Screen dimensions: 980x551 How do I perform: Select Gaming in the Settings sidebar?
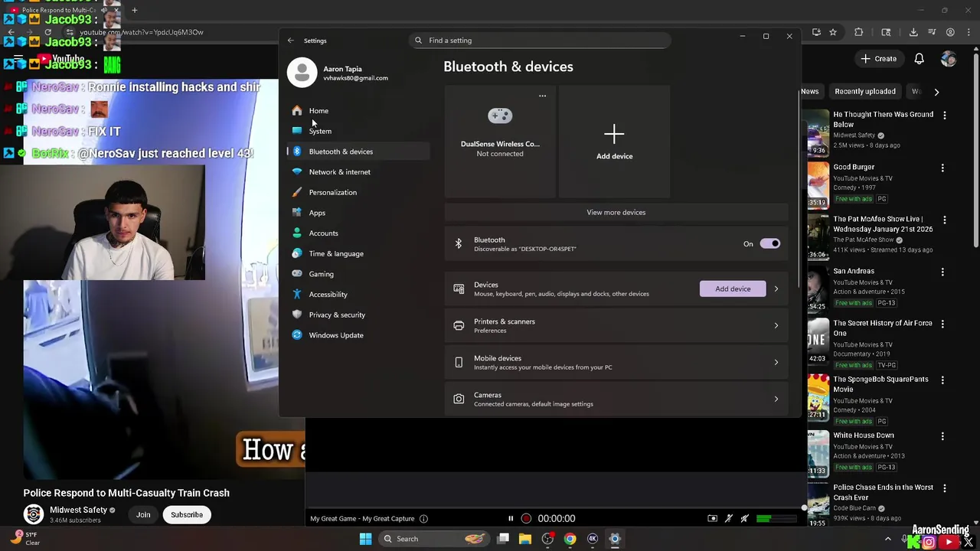321,274
